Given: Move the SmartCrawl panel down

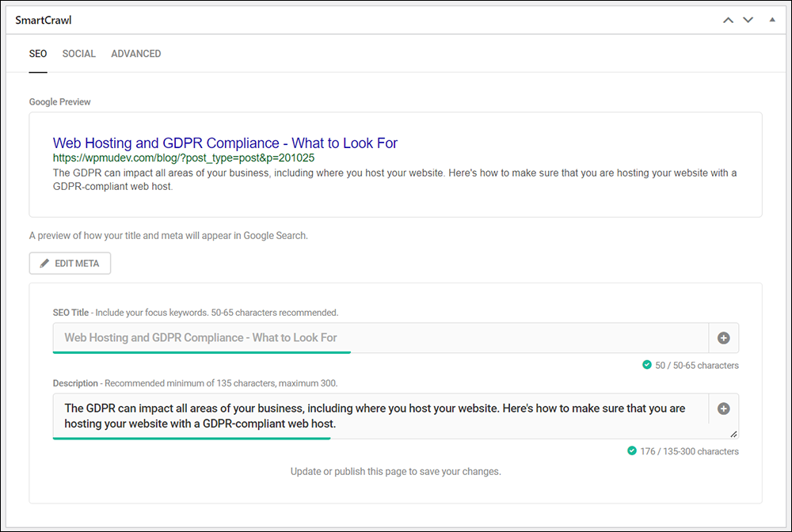Looking at the screenshot, I should click(748, 21).
